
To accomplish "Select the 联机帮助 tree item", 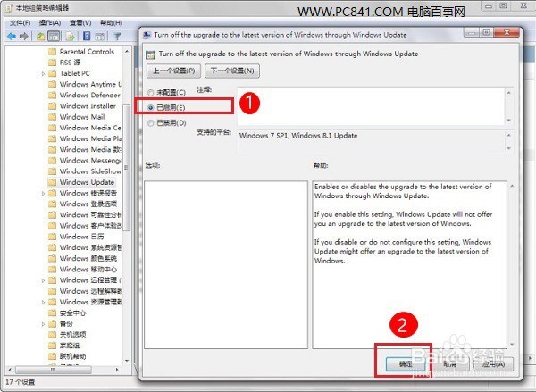I will tap(73, 356).
